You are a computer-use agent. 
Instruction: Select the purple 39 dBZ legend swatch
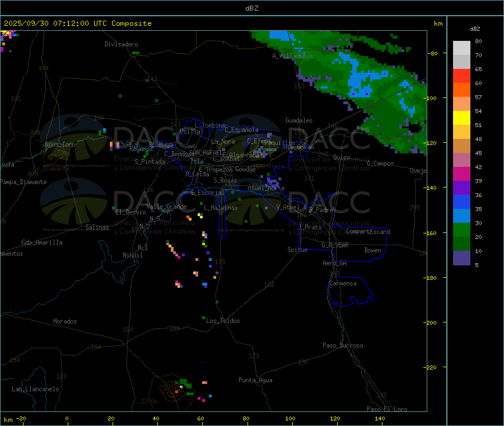pos(461,188)
